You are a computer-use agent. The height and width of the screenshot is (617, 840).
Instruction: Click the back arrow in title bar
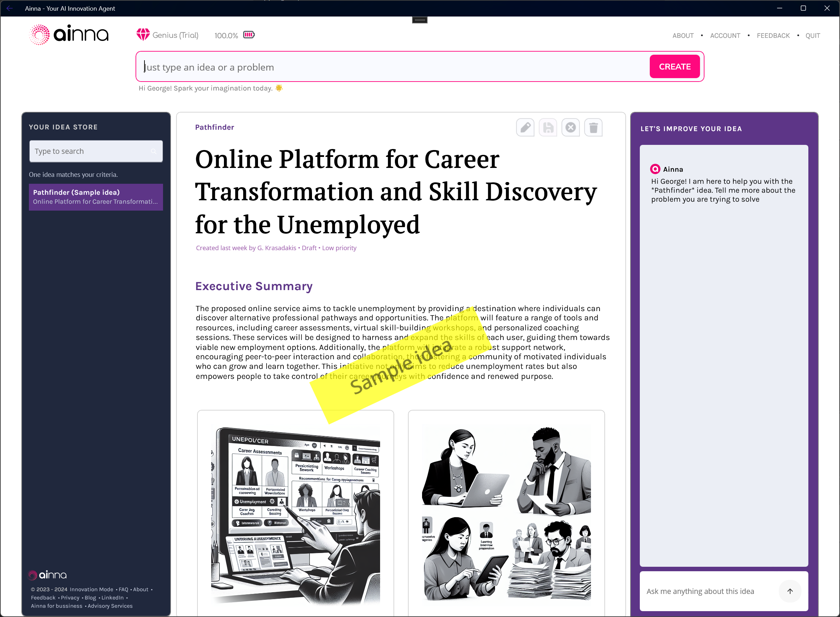pos(10,8)
